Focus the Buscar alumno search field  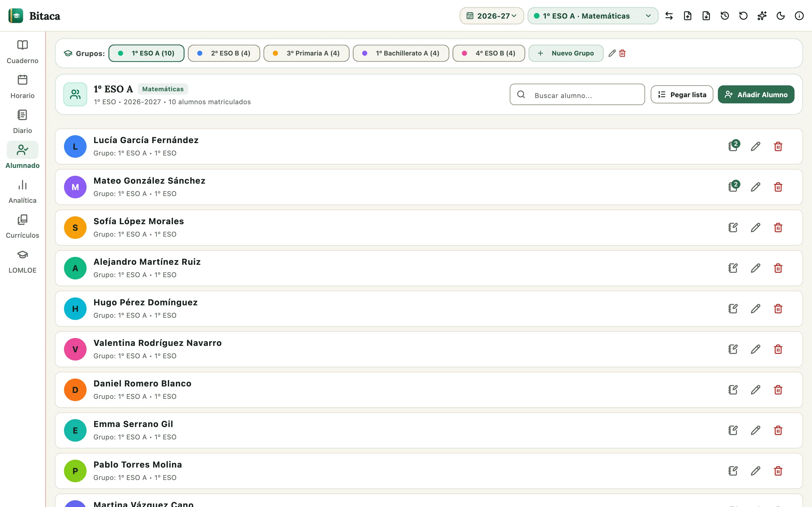pos(577,95)
